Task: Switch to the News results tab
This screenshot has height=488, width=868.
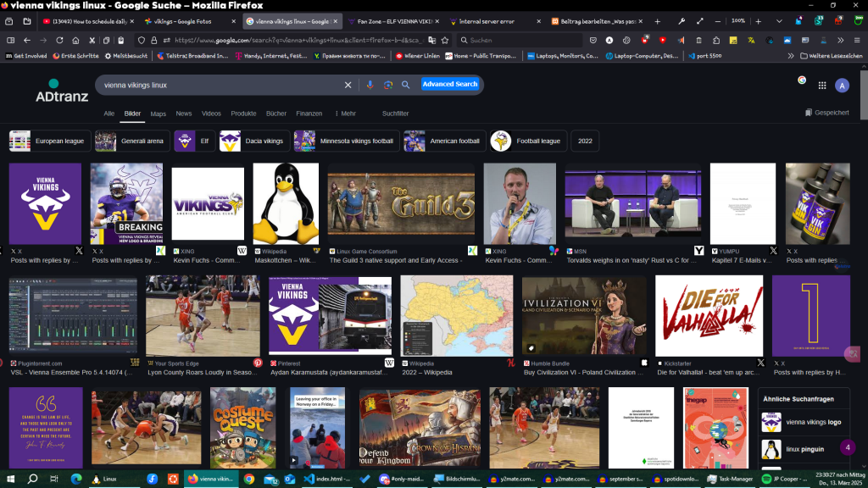Action: pyautogui.click(x=184, y=114)
